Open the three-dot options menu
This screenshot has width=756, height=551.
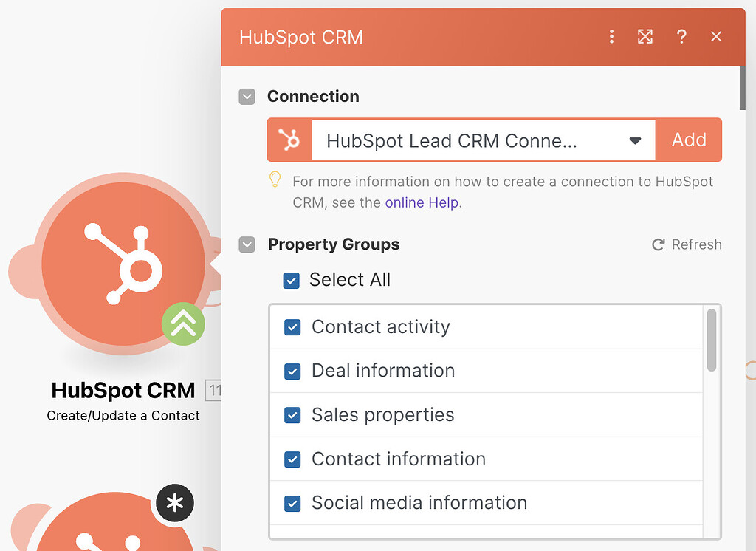(x=611, y=36)
